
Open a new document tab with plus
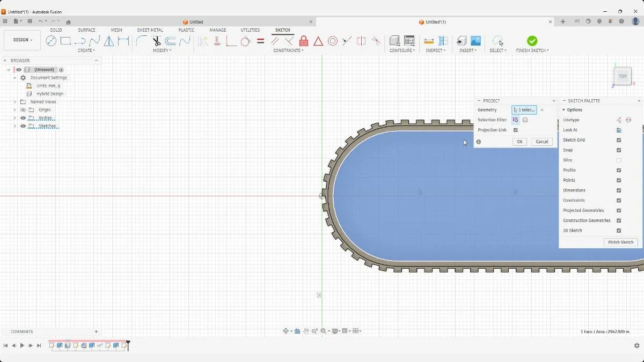[x=562, y=21]
